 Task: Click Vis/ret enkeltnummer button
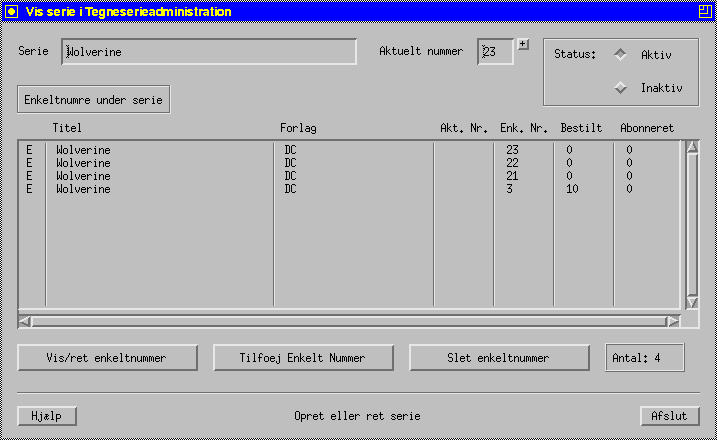click(107, 358)
